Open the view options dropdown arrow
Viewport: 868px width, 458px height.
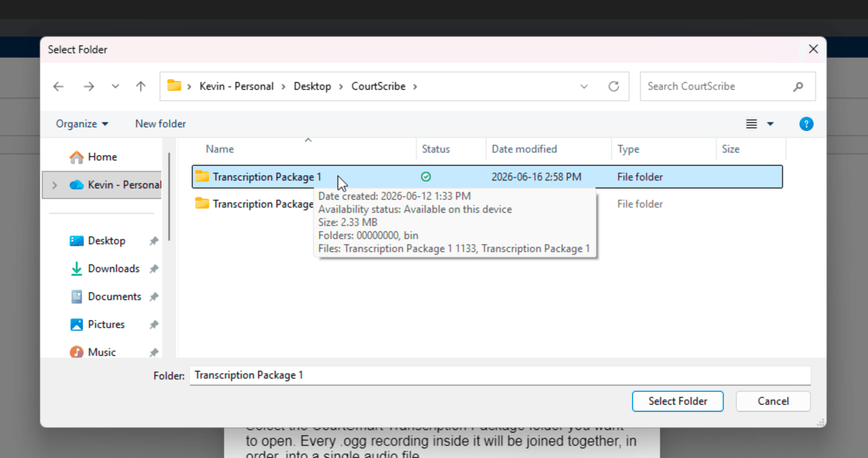[770, 124]
